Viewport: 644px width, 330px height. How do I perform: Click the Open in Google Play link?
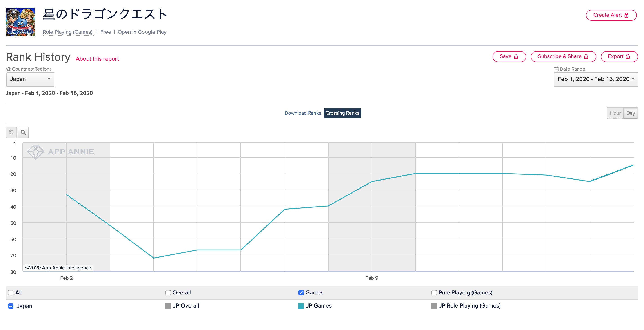(142, 32)
